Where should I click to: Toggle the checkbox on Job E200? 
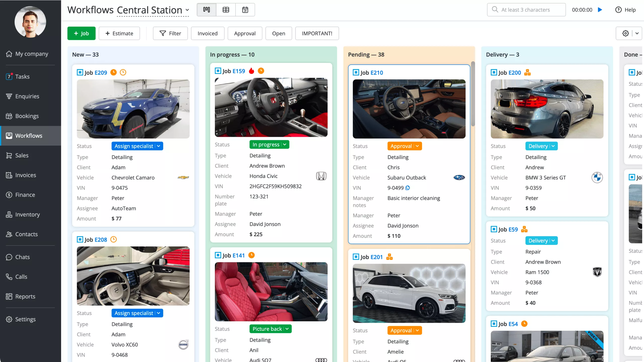(494, 72)
